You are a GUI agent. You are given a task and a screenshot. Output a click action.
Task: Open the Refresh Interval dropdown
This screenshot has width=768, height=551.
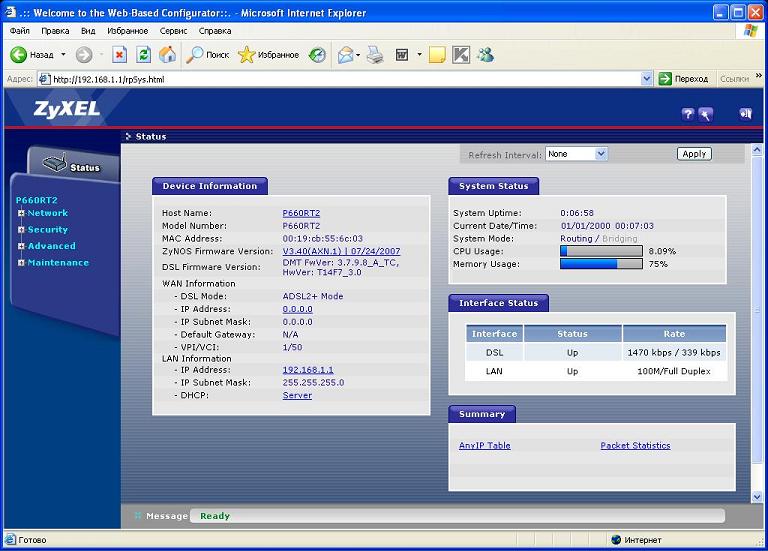(x=576, y=154)
